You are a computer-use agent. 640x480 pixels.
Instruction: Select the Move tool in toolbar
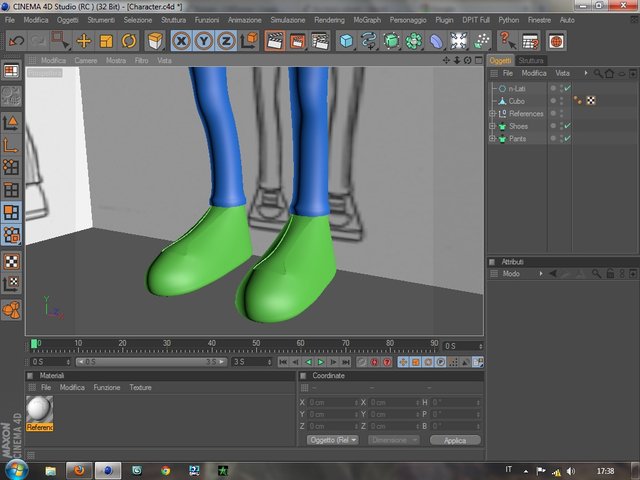(x=84, y=41)
